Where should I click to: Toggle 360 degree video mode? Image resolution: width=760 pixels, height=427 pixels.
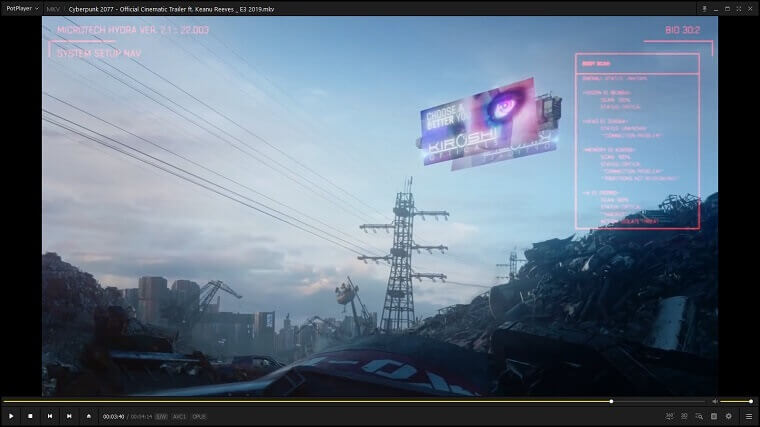tap(669, 416)
